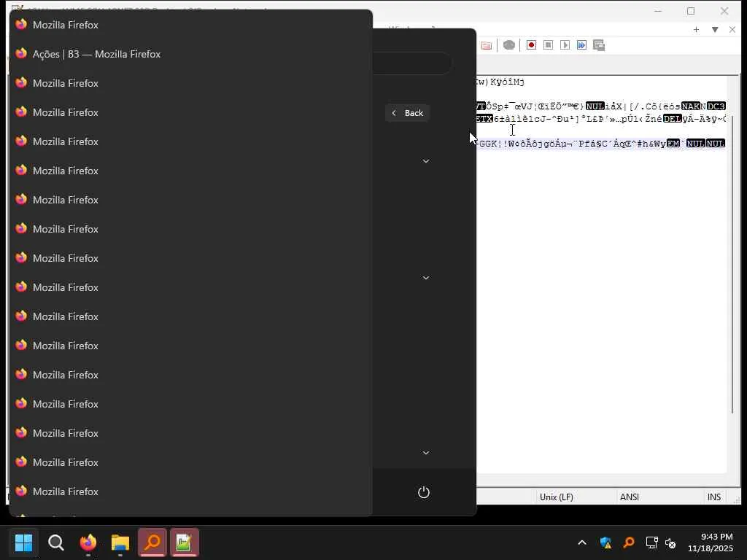747x560 pixels.
Task: Open Windows taskbar Search
Action: point(56,542)
